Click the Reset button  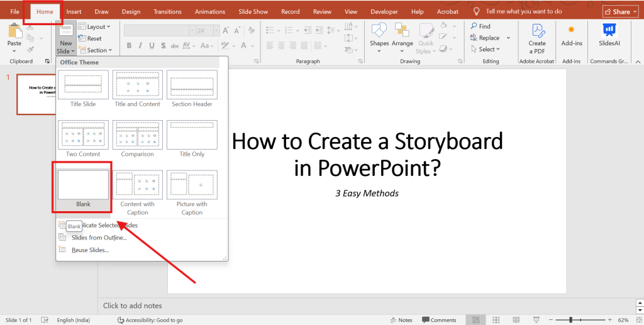tap(89, 38)
